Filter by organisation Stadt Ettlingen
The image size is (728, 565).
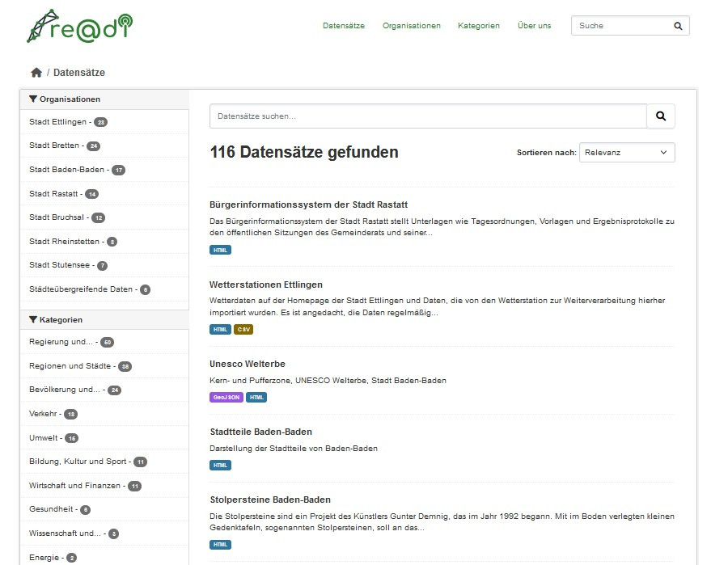(x=57, y=122)
